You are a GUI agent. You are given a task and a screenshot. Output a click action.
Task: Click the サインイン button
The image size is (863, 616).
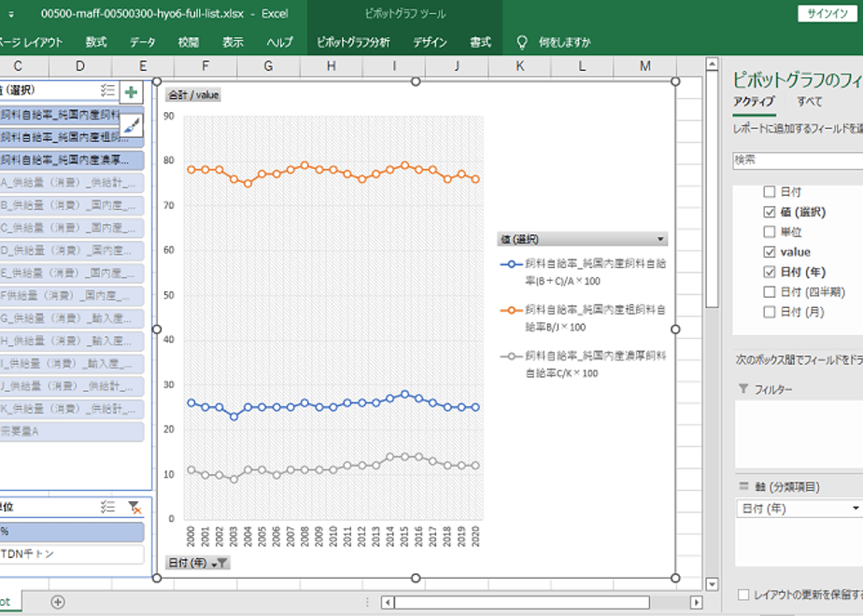click(828, 14)
